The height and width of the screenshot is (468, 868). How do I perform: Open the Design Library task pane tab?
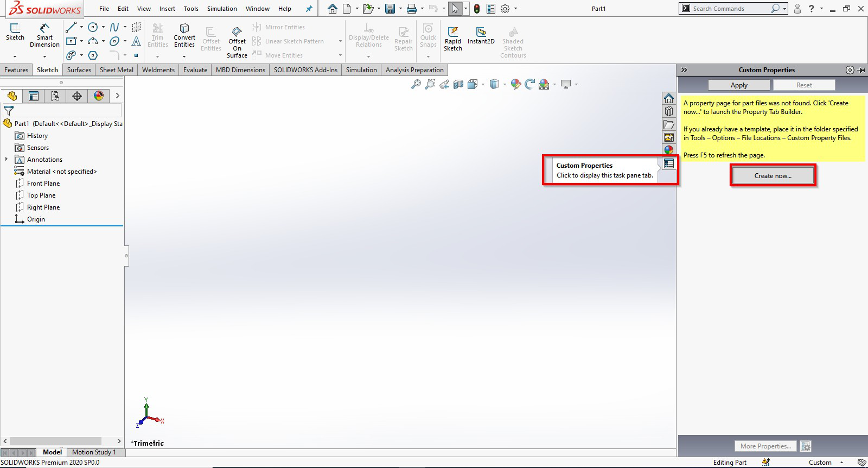[669, 111]
